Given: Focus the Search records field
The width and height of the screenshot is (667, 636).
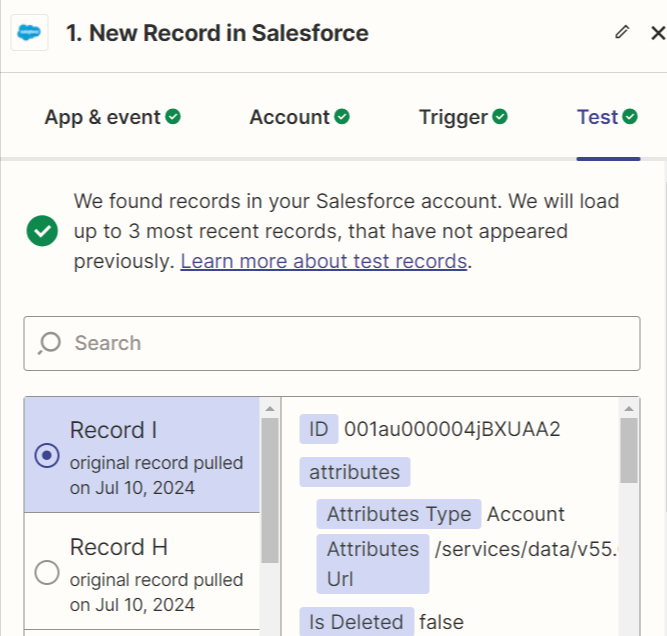Looking at the screenshot, I should pyautogui.click(x=332, y=343).
